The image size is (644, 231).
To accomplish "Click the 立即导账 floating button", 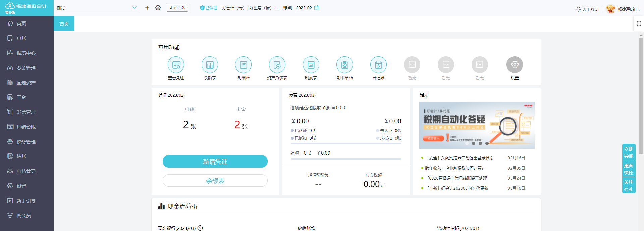I will (629, 153).
